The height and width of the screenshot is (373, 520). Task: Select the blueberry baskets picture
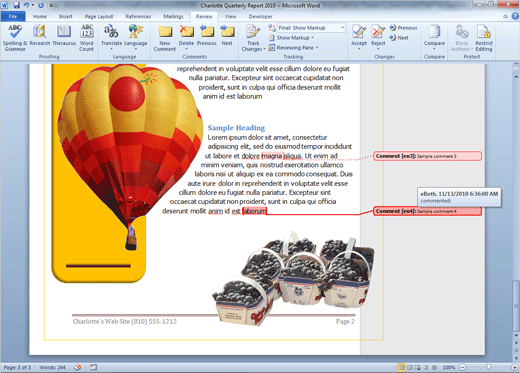(293, 277)
